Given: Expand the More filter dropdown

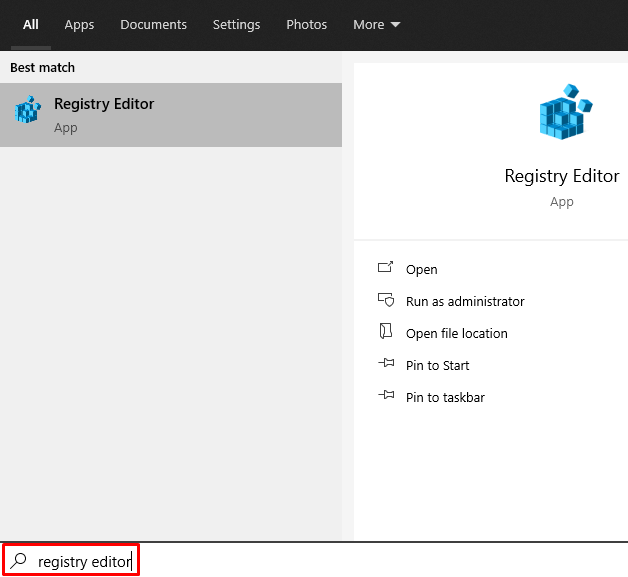Looking at the screenshot, I should pos(376,25).
